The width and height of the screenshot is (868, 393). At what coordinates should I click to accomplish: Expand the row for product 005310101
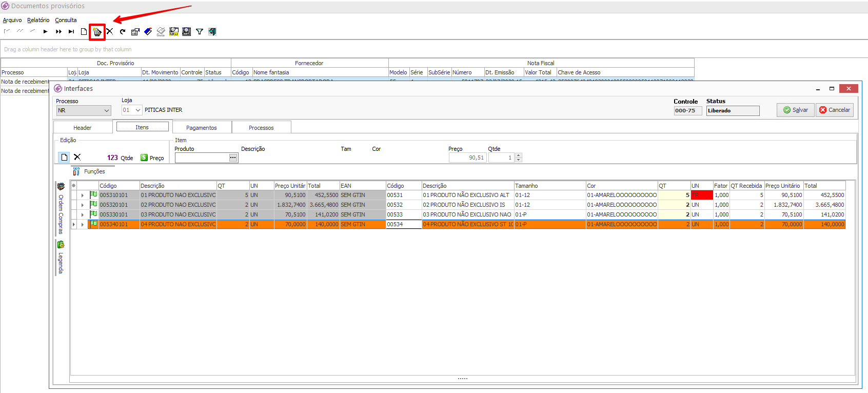(x=82, y=195)
